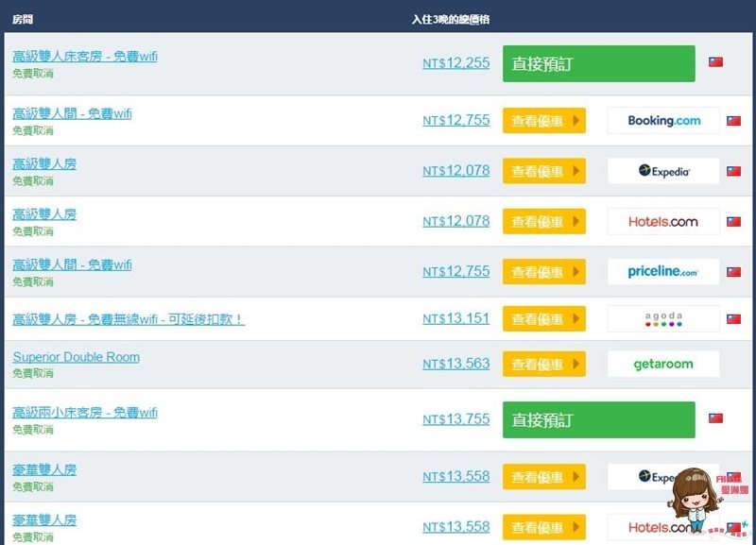The width and height of the screenshot is (756, 545).
Task: Click the Taiwan flag beside the agoda row
Action: click(734, 319)
